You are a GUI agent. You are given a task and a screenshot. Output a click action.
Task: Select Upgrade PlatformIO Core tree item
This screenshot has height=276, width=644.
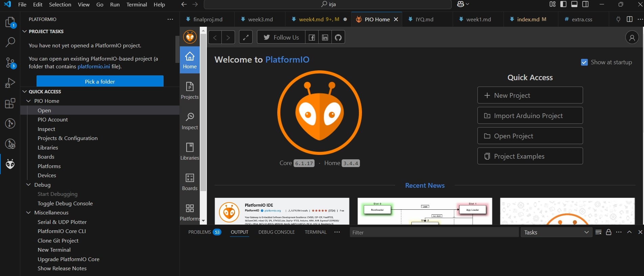tap(68, 259)
